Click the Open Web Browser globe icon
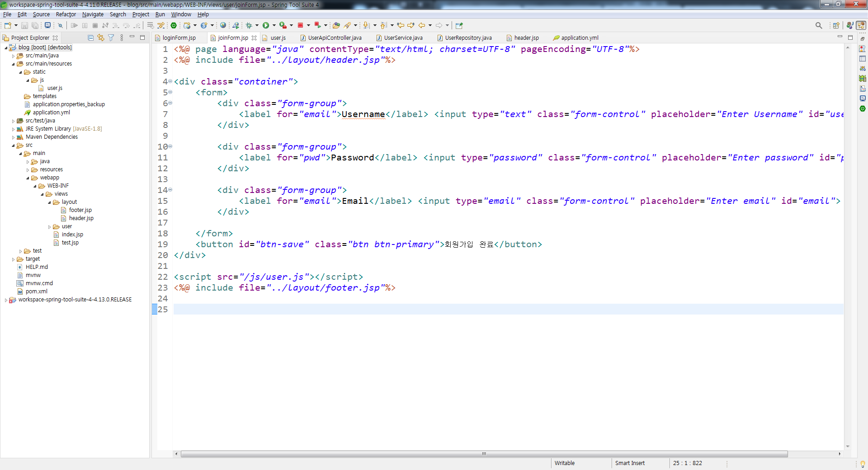Screen dimensions: 868x470 click(223, 25)
